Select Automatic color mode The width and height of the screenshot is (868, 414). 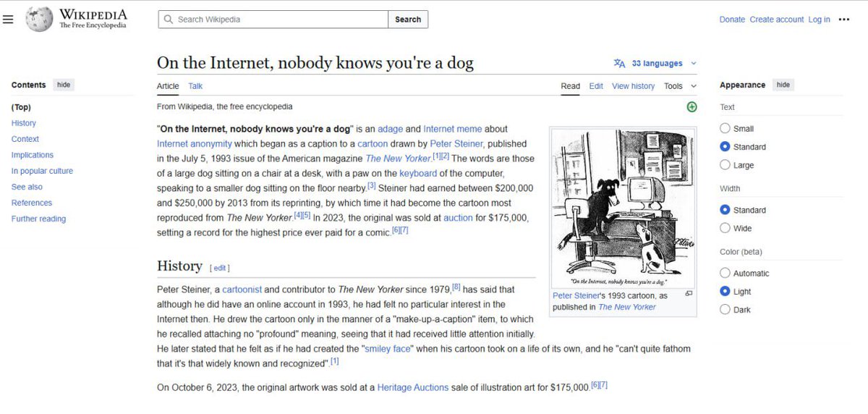725,273
